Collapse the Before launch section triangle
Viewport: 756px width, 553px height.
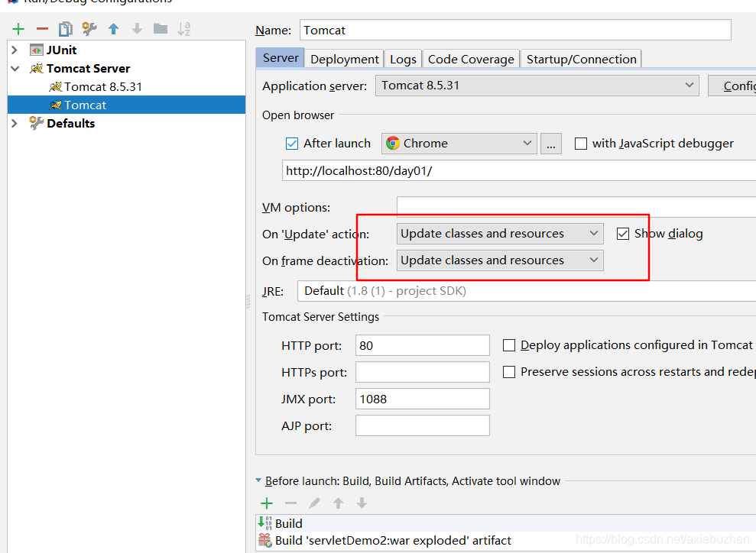[x=258, y=480]
